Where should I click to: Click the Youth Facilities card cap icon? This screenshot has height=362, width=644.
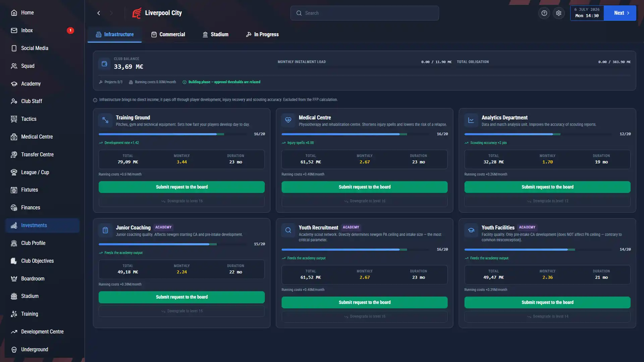click(x=471, y=230)
